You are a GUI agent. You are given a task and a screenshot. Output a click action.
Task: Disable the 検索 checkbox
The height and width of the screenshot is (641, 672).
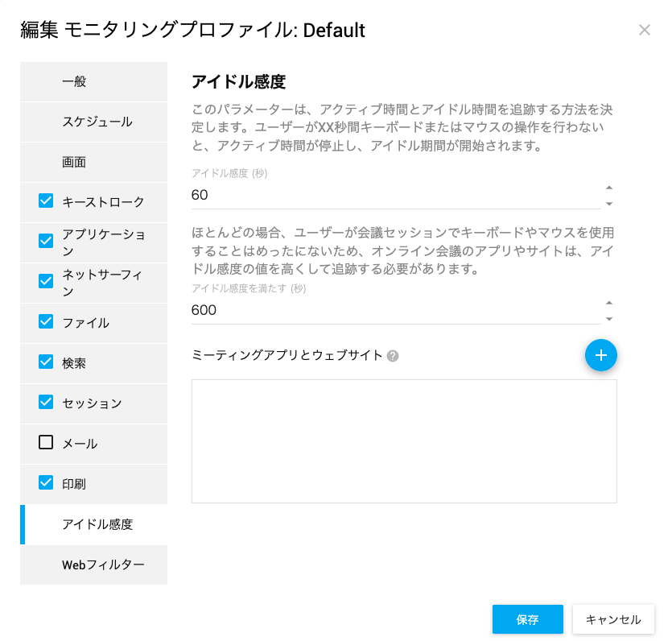pyautogui.click(x=46, y=362)
